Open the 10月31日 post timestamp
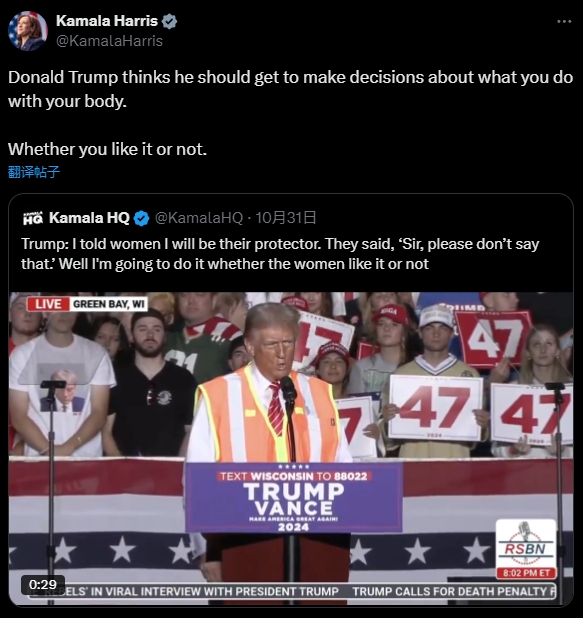 pyautogui.click(x=286, y=218)
